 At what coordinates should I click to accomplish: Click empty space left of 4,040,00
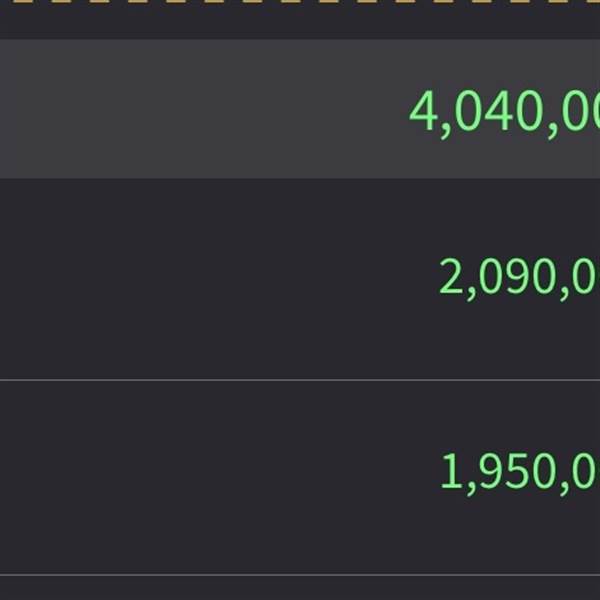(200, 110)
